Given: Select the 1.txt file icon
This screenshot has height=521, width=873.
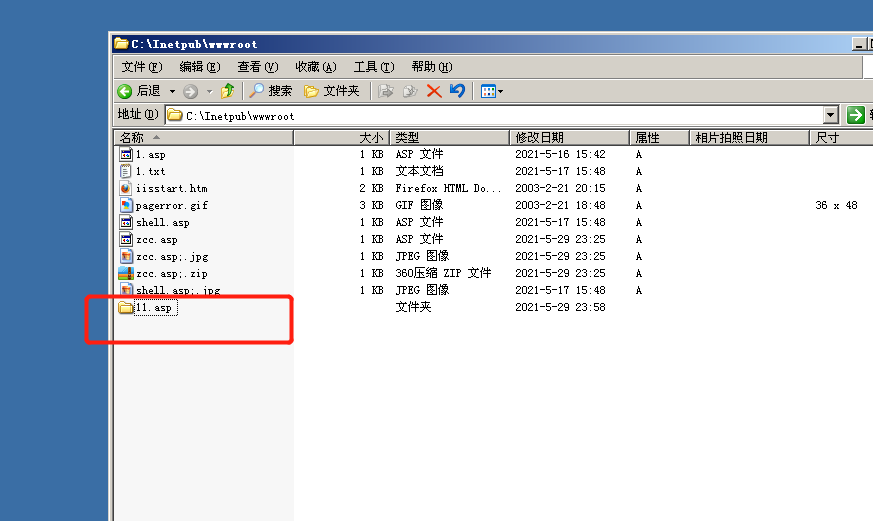Looking at the screenshot, I should click(x=126, y=171).
